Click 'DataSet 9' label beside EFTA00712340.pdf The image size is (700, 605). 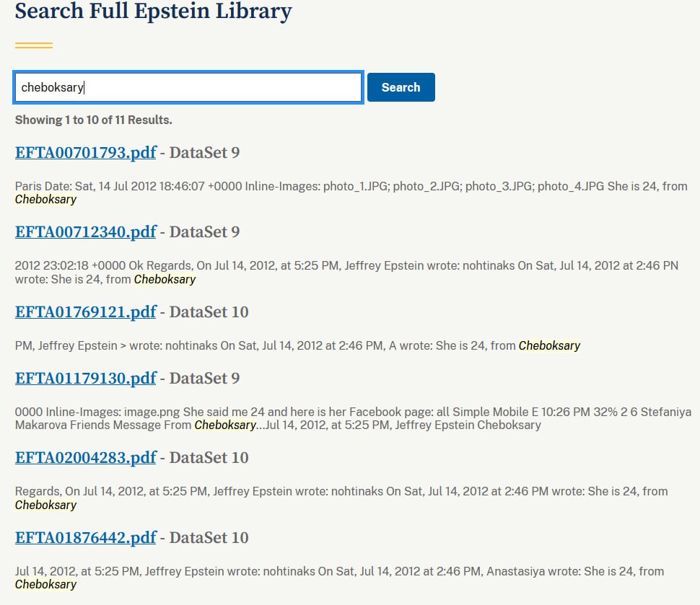(204, 232)
